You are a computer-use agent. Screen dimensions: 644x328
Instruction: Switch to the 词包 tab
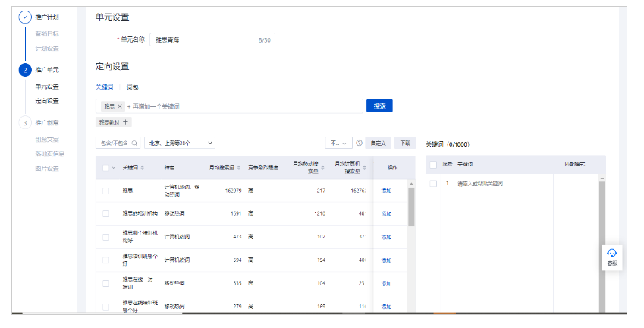(132, 87)
